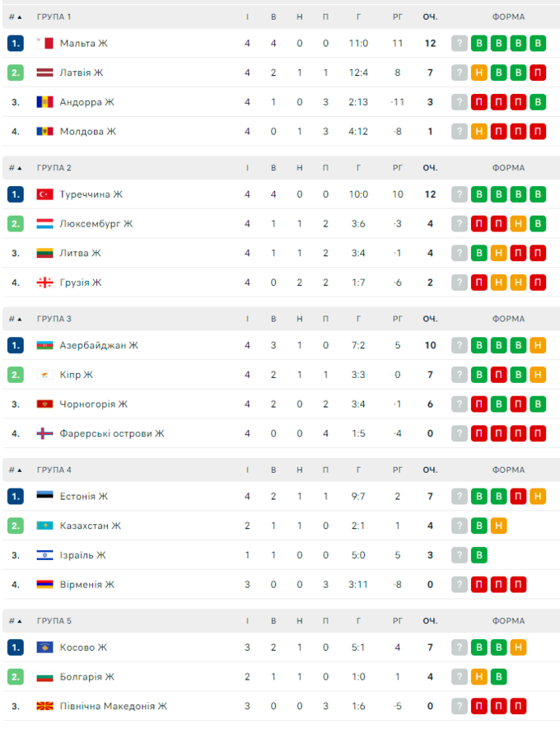The width and height of the screenshot is (560, 729).
Task: Click the ФОРМА column header in Група 4
Action: click(508, 470)
